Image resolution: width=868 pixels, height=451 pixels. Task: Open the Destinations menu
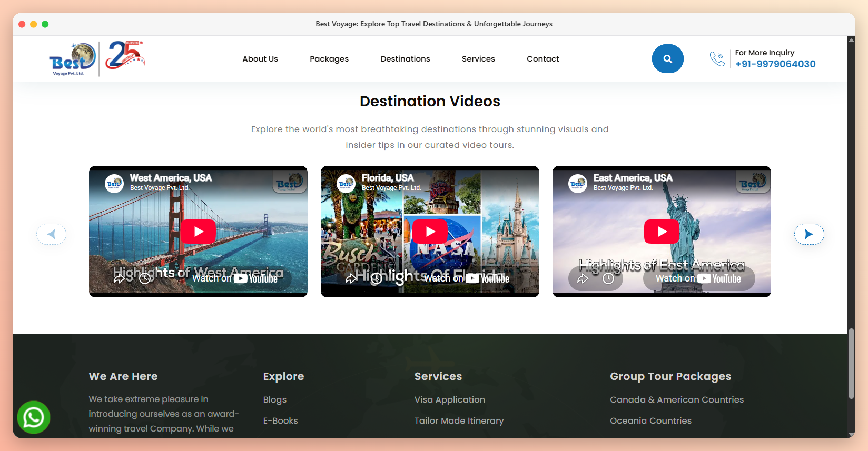pyautogui.click(x=406, y=59)
